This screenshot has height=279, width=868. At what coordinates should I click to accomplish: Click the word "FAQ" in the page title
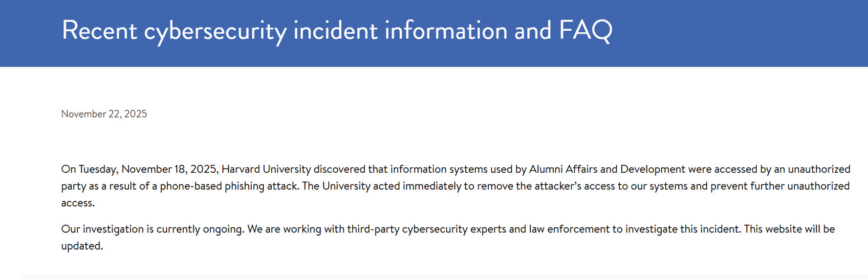[585, 30]
